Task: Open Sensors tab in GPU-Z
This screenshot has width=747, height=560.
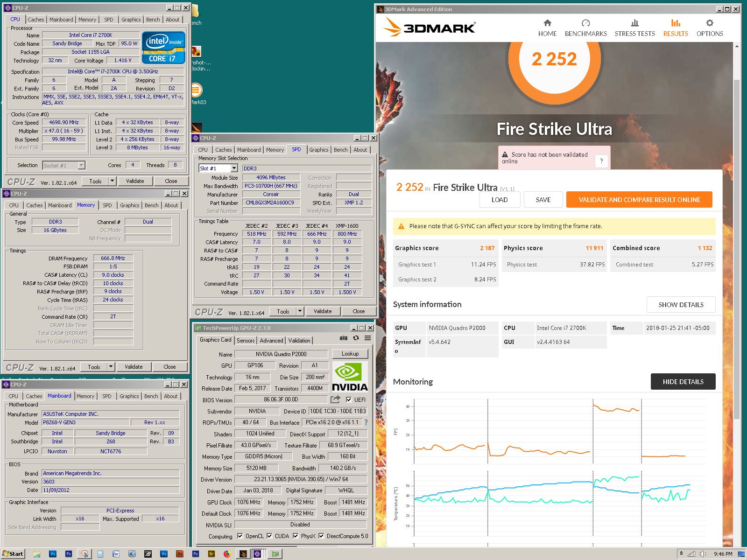Action: [246, 340]
